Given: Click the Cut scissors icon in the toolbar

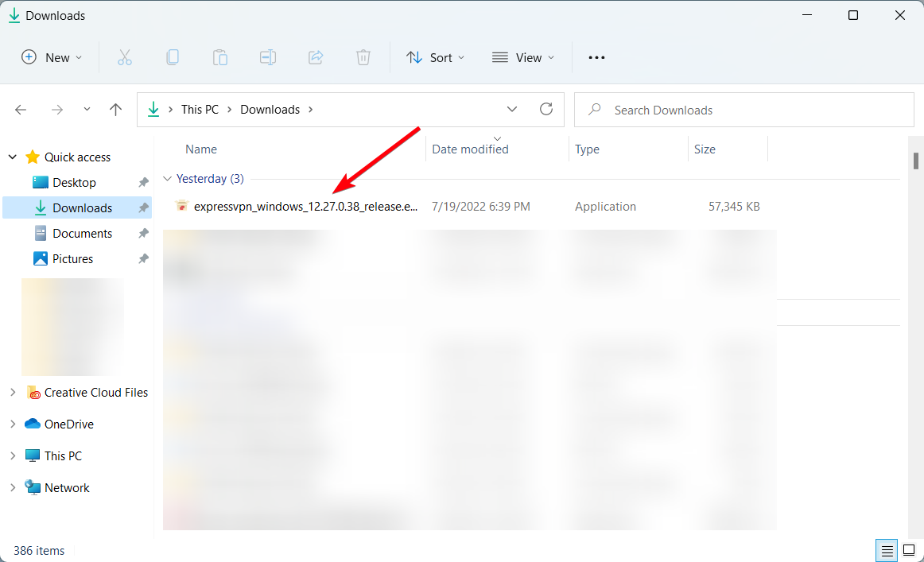Looking at the screenshot, I should (124, 57).
